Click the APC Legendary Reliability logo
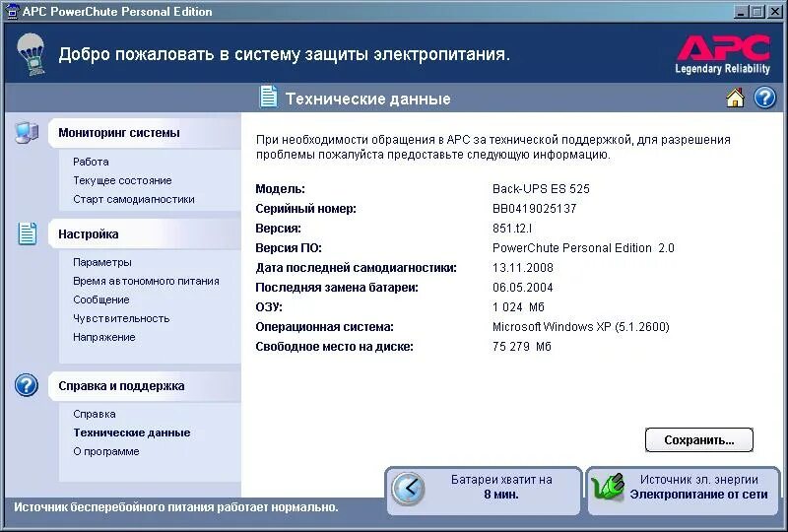The width and height of the screenshot is (788, 532). (x=723, y=54)
